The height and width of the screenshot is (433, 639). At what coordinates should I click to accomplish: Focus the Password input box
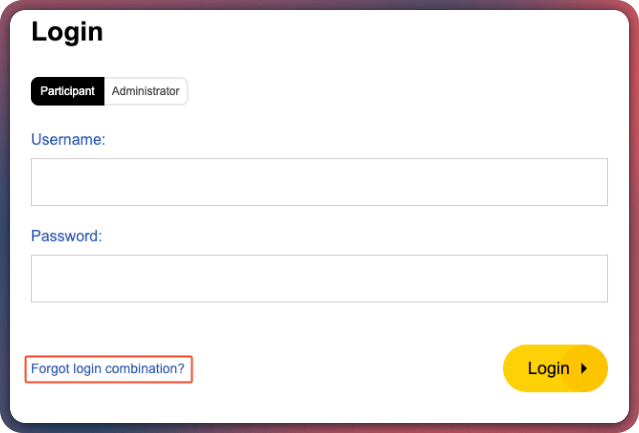pos(319,278)
